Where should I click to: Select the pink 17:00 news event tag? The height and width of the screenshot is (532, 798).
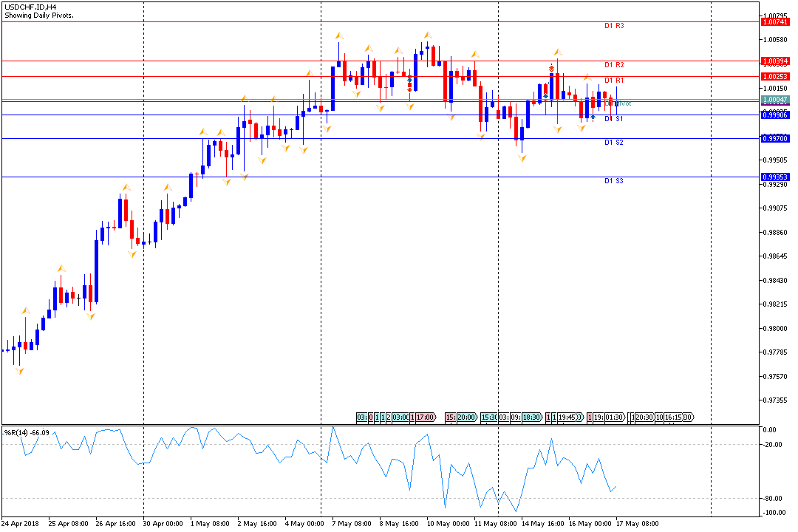coord(425,417)
